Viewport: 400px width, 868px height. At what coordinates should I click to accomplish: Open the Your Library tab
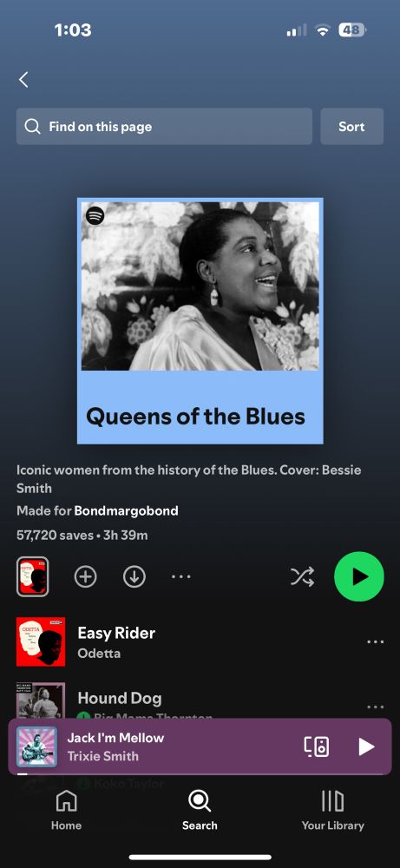pos(332,811)
